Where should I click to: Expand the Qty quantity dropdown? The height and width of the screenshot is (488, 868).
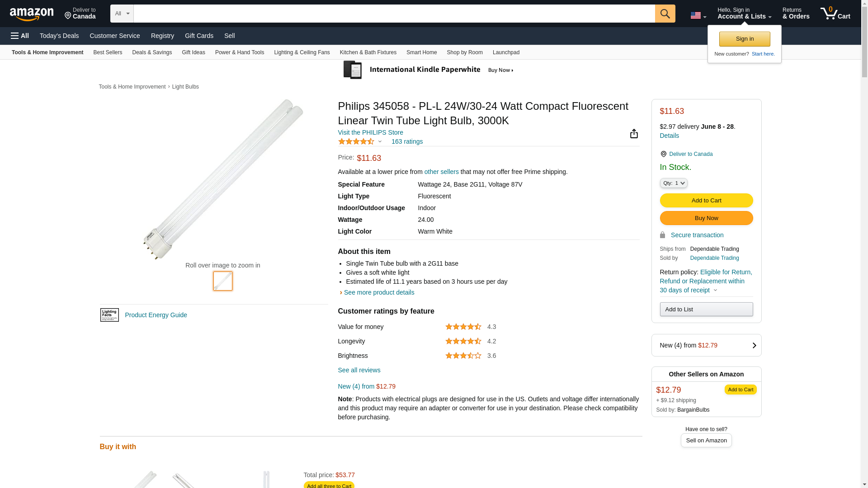[x=673, y=183]
